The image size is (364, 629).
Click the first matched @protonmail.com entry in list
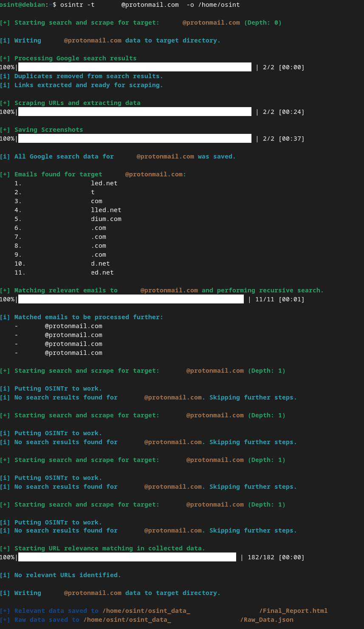point(73,326)
